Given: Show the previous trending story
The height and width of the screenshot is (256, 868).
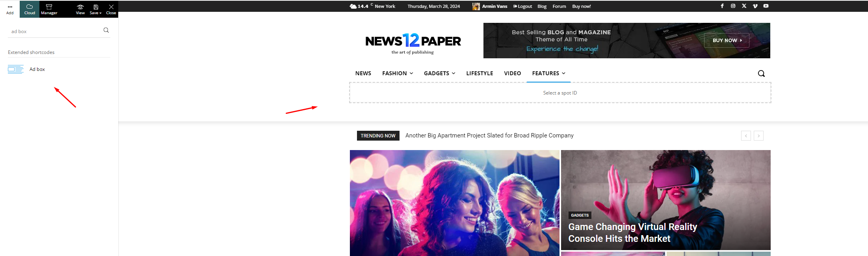Looking at the screenshot, I should 746,136.
